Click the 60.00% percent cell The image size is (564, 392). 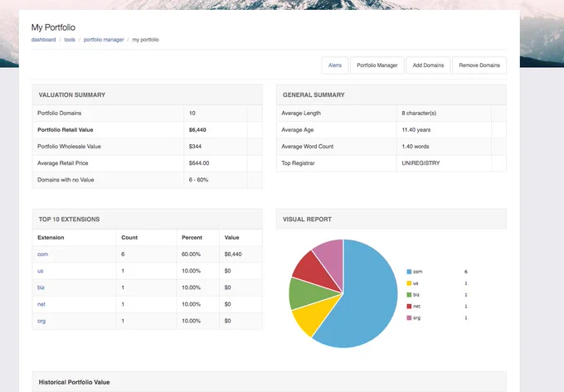191,254
